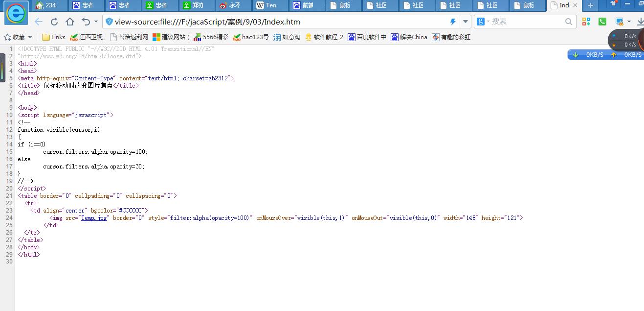Switch to the 前巅 tab

(308, 5)
